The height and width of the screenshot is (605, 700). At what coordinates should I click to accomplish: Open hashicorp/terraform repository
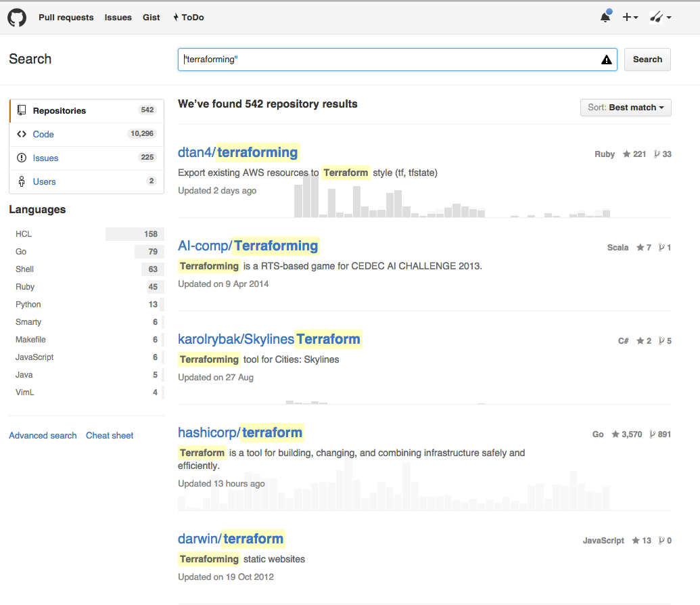point(240,432)
